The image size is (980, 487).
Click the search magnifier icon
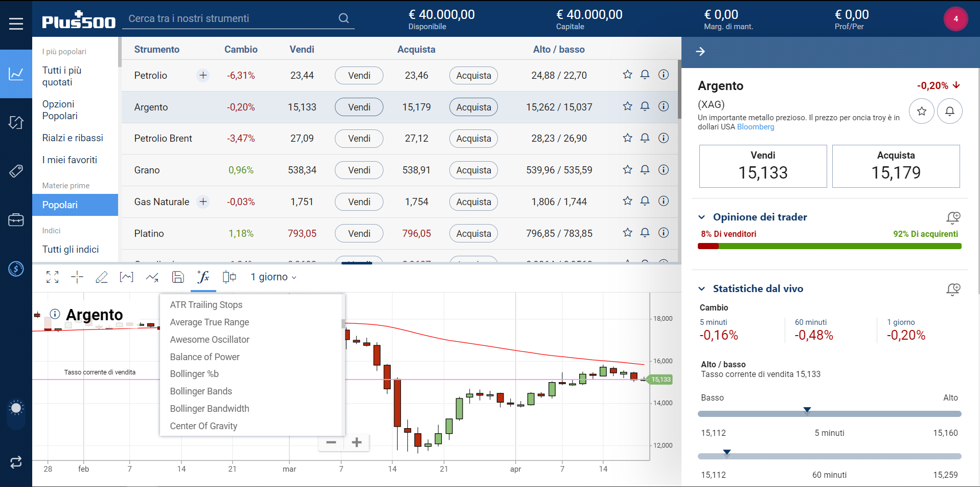point(344,18)
